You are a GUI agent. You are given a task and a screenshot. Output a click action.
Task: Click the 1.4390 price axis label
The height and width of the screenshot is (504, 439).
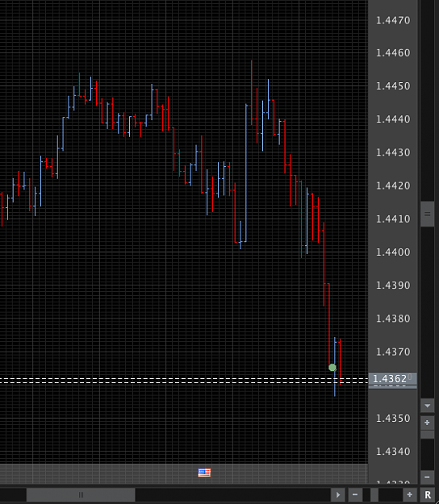click(393, 285)
